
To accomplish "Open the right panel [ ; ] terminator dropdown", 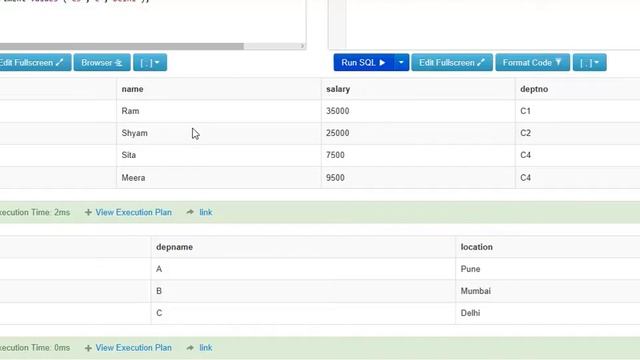I will pyautogui.click(x=589, y=62).
